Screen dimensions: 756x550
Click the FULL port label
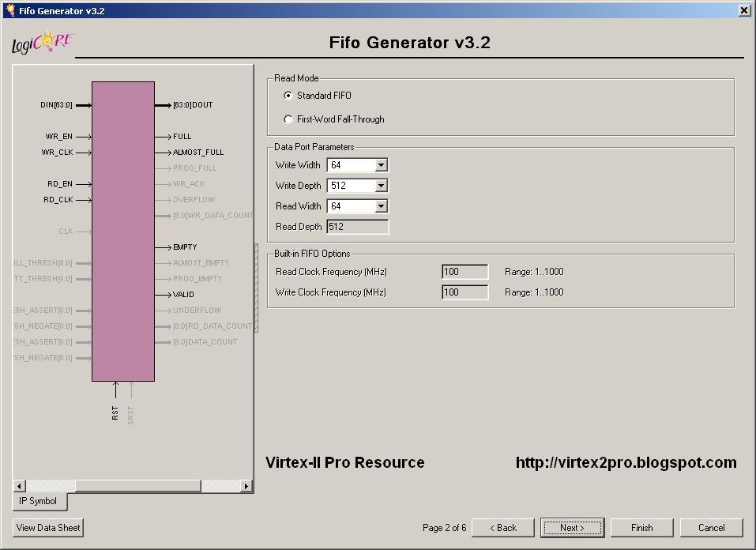[x=182, y=137]
